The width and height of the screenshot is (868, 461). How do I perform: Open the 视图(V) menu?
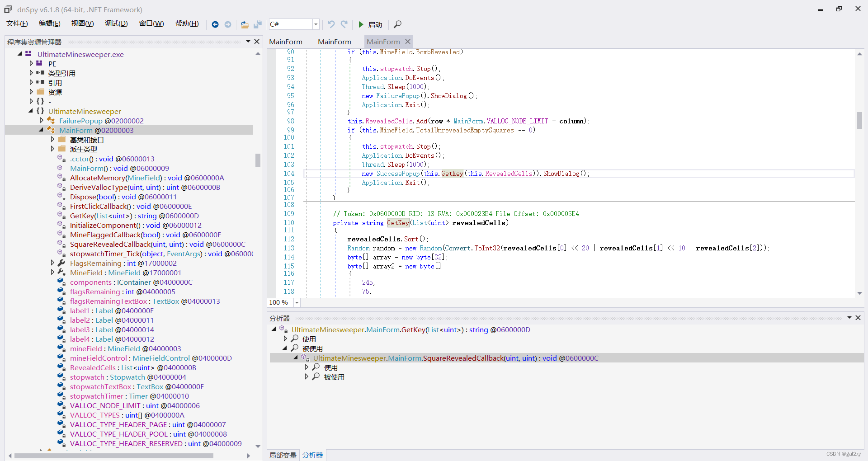[82, 24]
